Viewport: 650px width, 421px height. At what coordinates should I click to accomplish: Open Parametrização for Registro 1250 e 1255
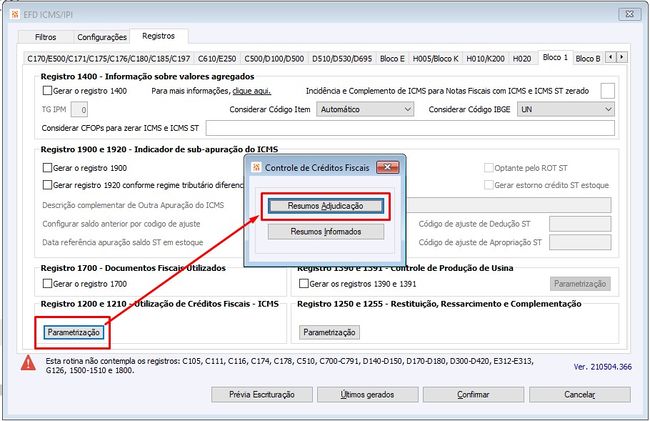[329, 332]
